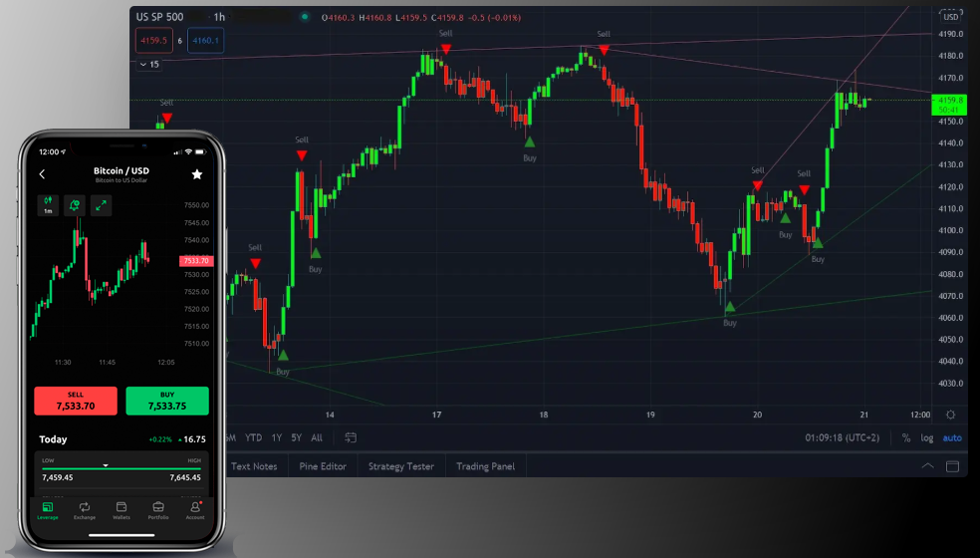Select the 5Y date range
This screenshot has height=558, width=980.
click(296, 437)
